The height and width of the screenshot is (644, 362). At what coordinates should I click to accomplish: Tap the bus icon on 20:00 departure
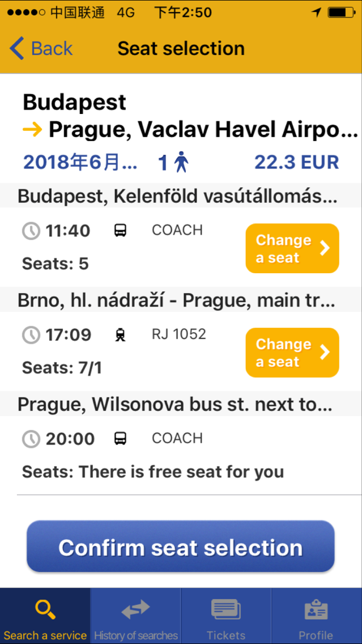click(120, 438)
